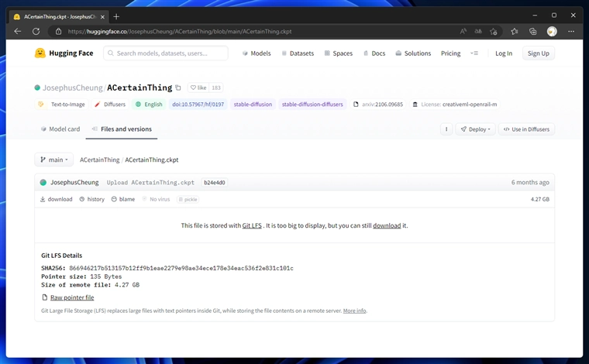Open ACertainThing model title link
Screen dimensions: 589x364
[139, 88]
